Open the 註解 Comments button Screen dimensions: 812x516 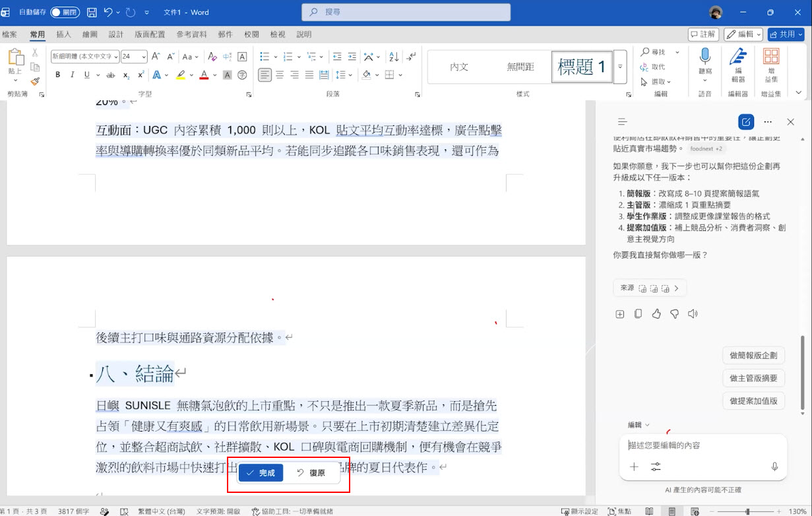click(703, 34)
